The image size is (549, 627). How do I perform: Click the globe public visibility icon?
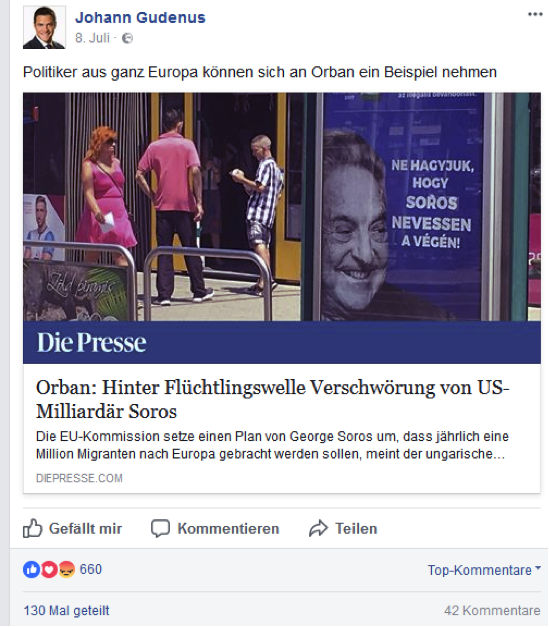click(x=127, y=38)
